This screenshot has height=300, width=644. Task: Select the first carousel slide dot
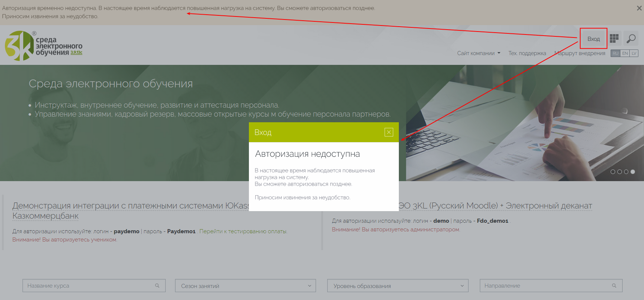(x=613, y=172)
